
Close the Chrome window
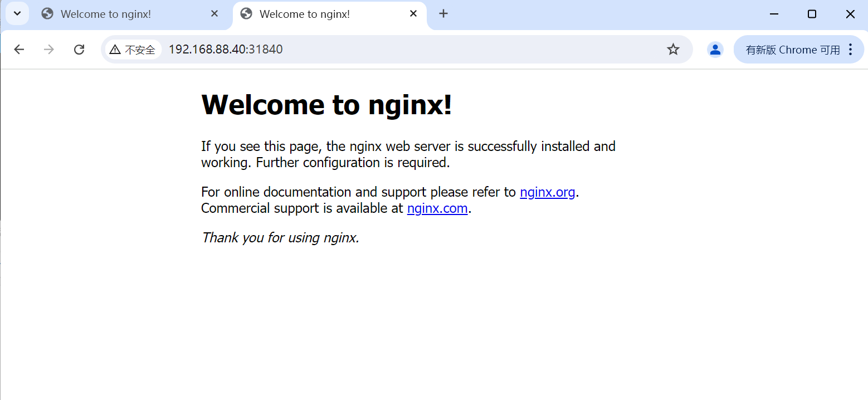pyautogui.click(x=850, y=14)
